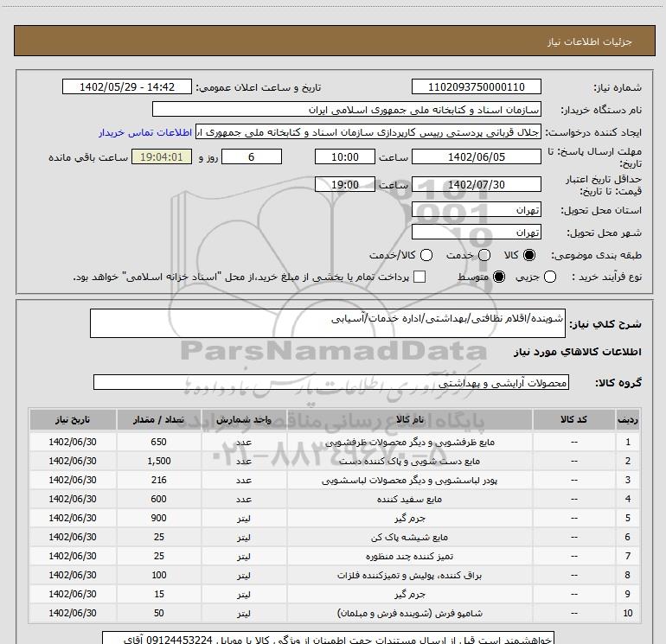
Task: Click the تعداد / مقدار column header
Action: [159, 420]
